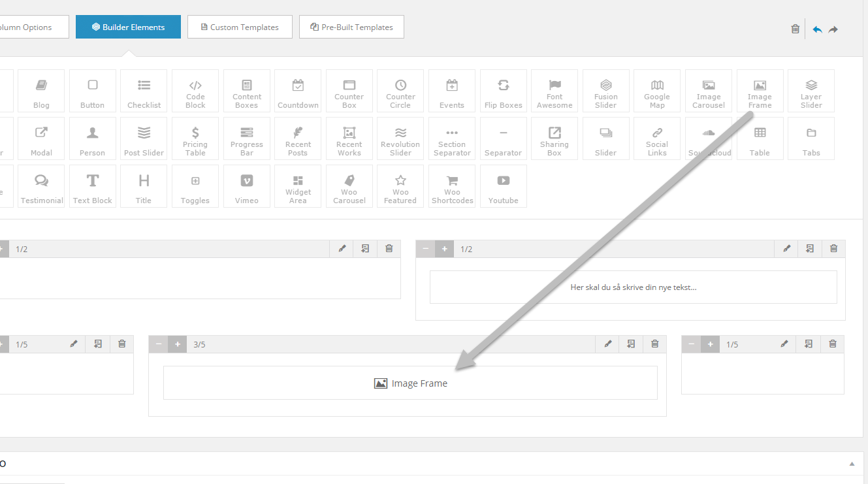
Task: Click the Flip Boxes element
Action: click(503, 91)
